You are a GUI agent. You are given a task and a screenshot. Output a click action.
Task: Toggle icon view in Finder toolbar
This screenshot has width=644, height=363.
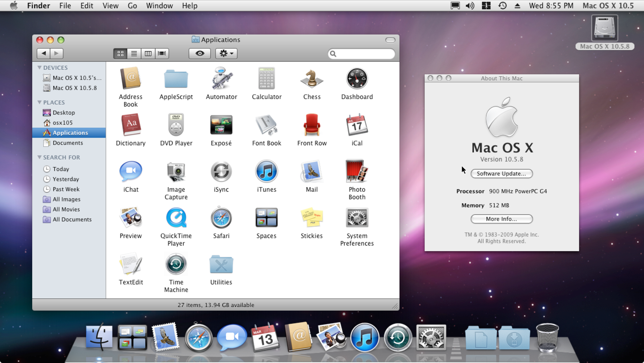point(120,54)
